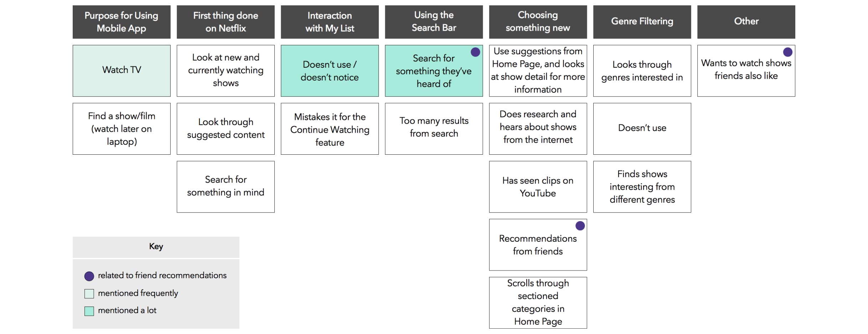Click the 'Scrolls through sectioned categories' card
This screenshot has width=868, height=334.
point(538,303)
